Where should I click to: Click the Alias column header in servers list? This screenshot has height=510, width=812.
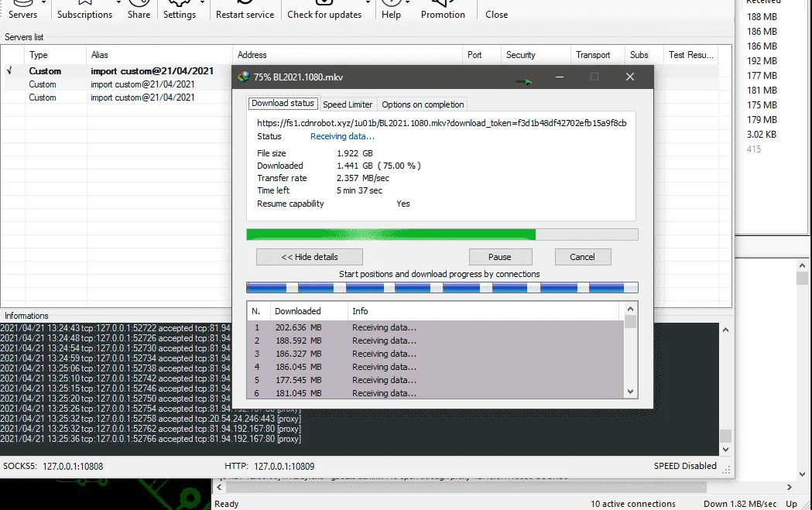pyautogui.click(x=159, y=55)
